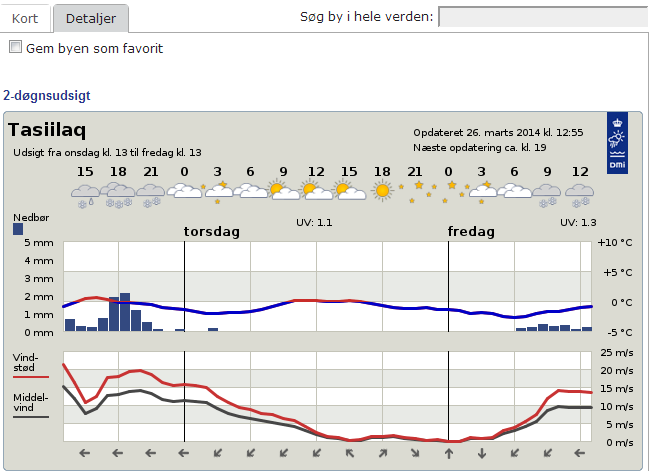
Task: Click the 'Opdateret 26. marts 2014 kl. 12:55' text
Action: [x=498, y=132]
